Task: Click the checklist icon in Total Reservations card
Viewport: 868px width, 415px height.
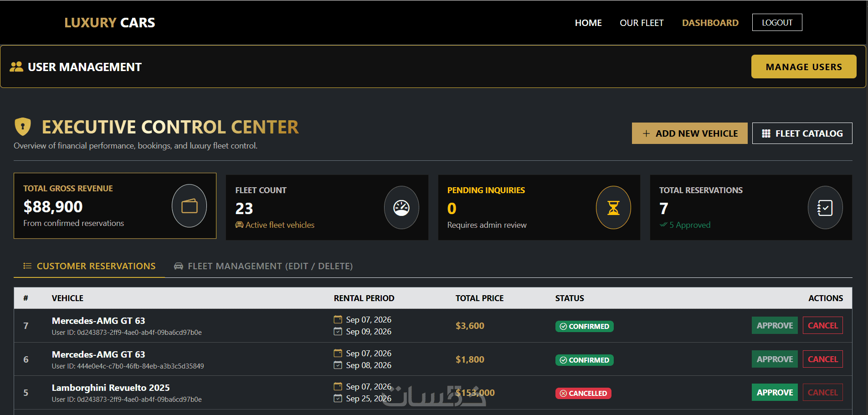Action: (825, 208)
